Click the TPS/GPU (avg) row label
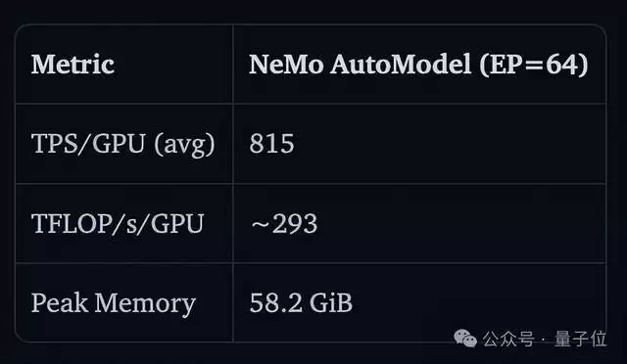627x364 pixels. pyautogui.click(x=123, y=144)
